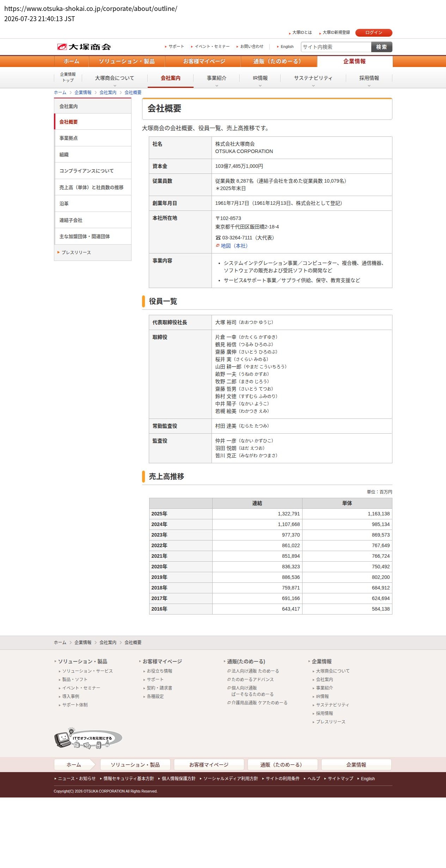Click the 検索 search button

click(x=381, y=47)
